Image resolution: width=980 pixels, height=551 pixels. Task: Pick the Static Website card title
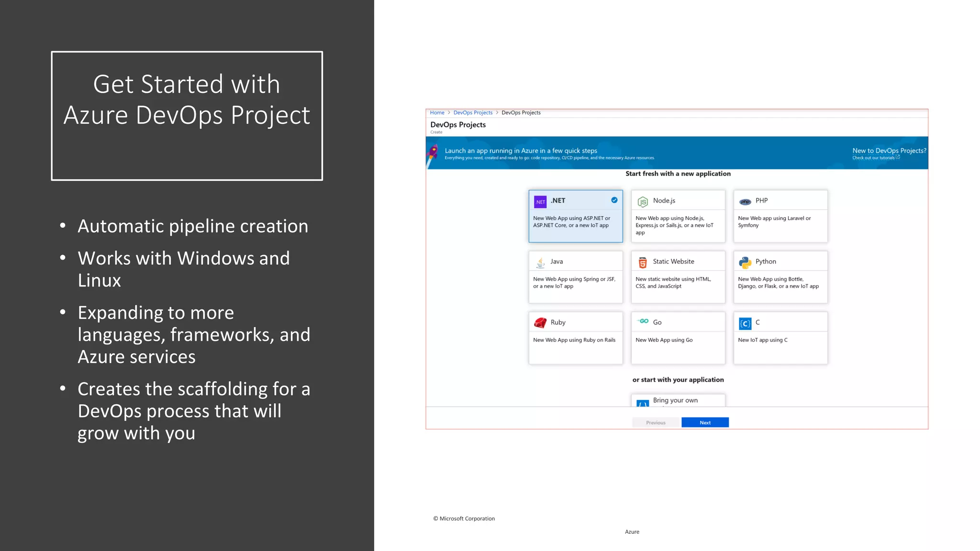click(673, 262)
